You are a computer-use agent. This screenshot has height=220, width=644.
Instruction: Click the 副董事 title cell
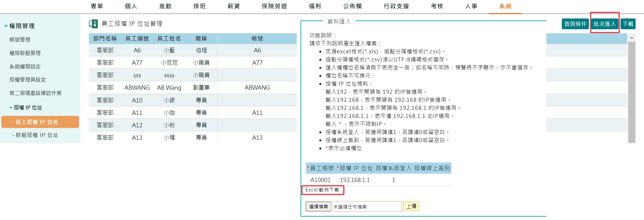tap(201, 88)
